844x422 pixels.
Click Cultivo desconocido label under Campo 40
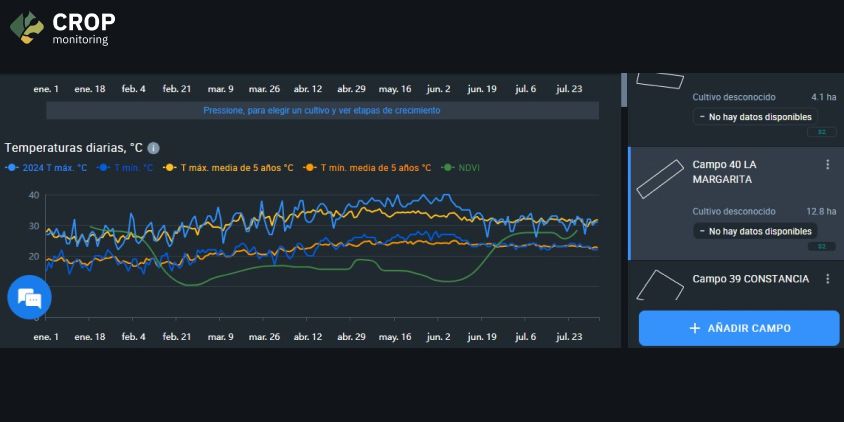pos(734,212)
